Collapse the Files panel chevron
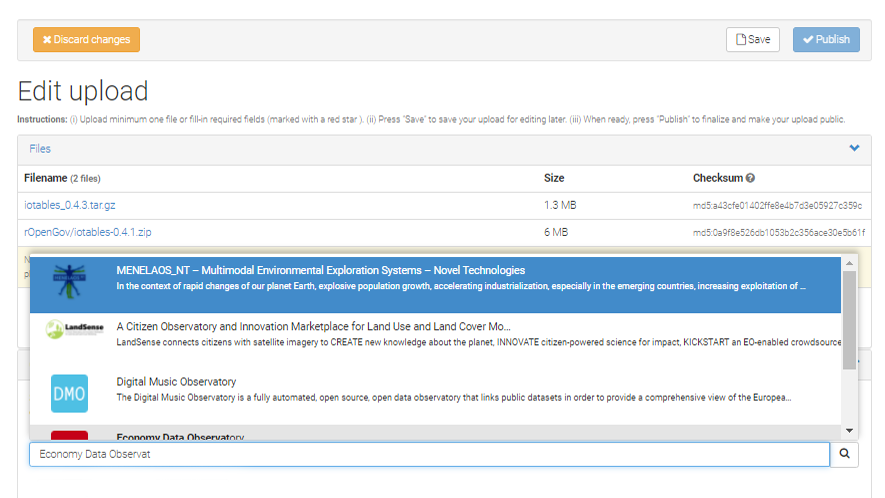 (854, 148)
